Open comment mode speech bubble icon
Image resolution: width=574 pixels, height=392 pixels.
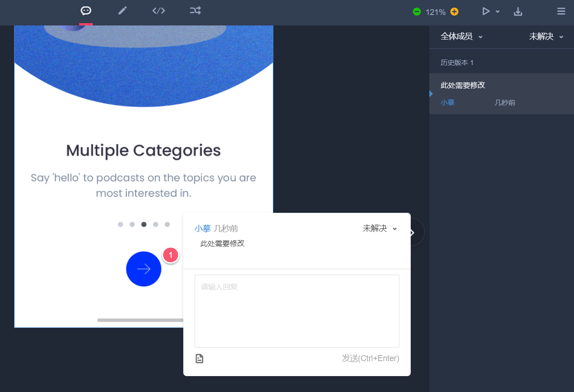(x=86, y=10)
